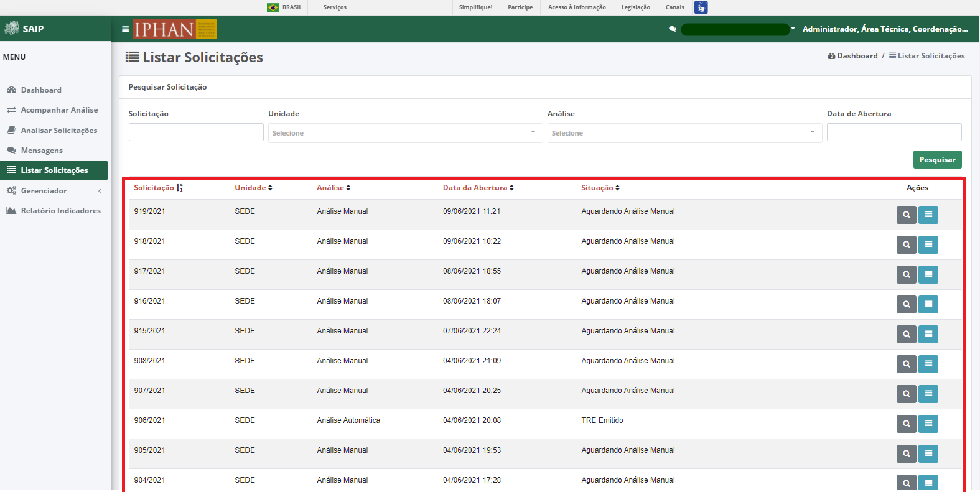The image size is (980, 492).
Task: Sort table by Solicitação column
Action: click(x=158, y=188)
